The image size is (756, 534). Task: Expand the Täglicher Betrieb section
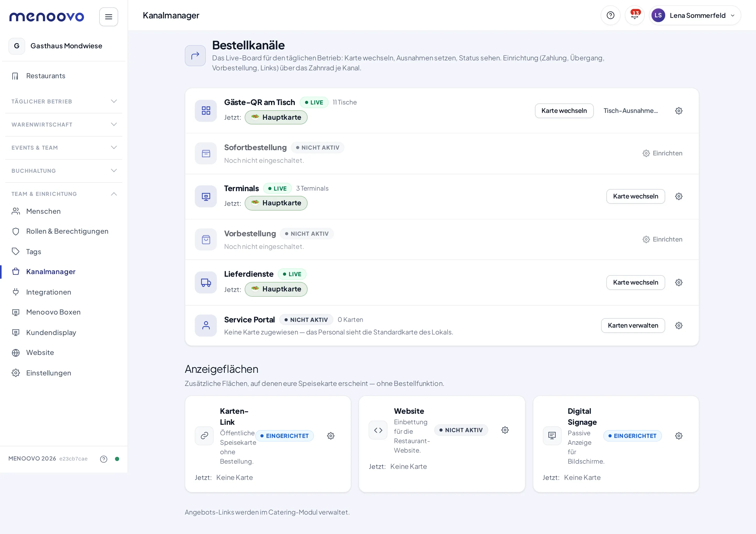pyautogui.click(x=64, y=101)
